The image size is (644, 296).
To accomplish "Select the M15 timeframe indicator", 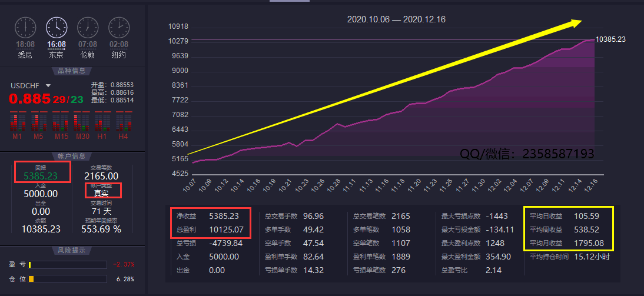I will (x=60, y=124).
